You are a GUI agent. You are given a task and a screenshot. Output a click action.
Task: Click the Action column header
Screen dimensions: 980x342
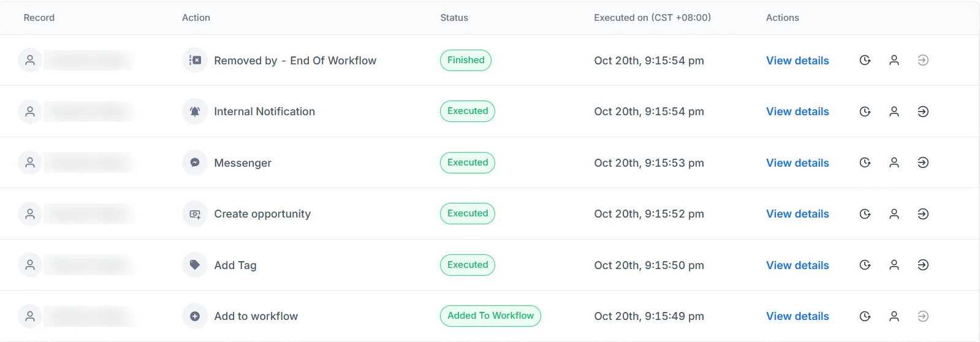196,18
